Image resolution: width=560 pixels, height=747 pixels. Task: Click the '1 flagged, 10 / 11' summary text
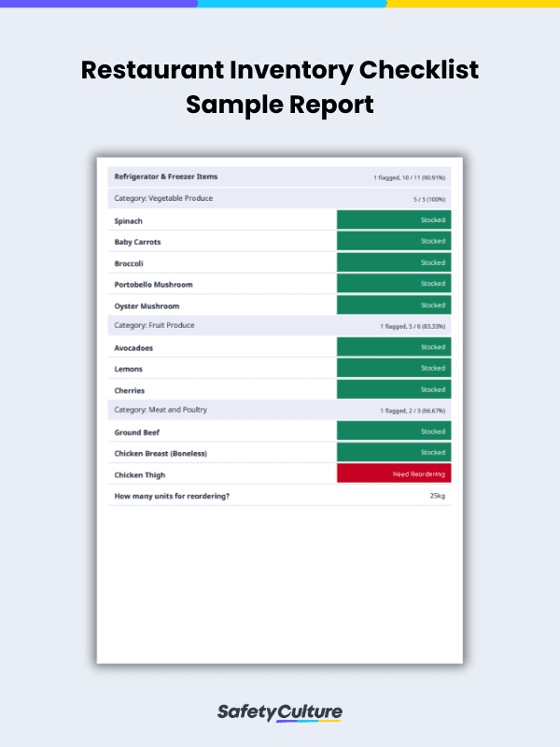[x=410, y=177]
